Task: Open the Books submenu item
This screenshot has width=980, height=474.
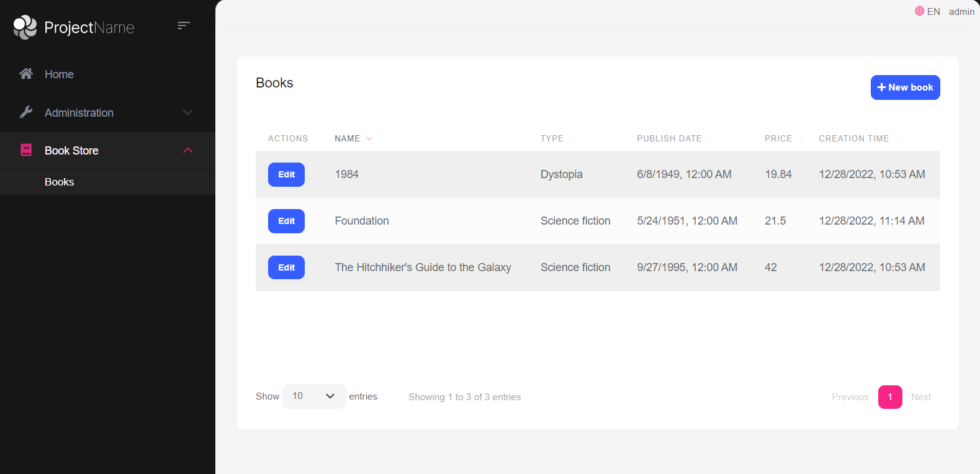Action: click(60, 182)
